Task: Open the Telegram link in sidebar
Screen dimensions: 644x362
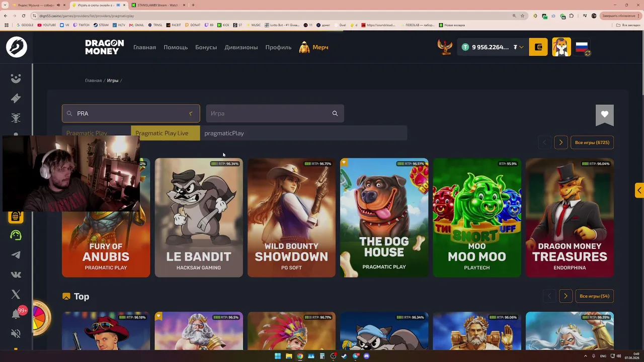Action: coord(16,255)
